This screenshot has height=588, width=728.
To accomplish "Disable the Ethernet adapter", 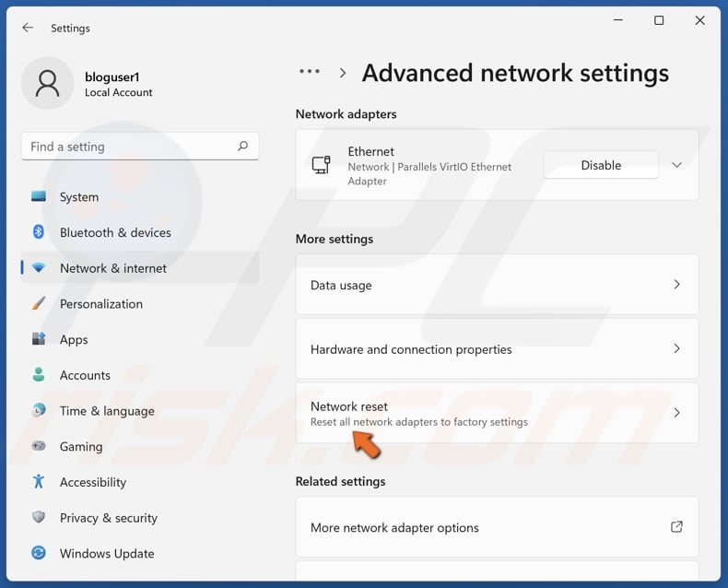I will (601, 165).
